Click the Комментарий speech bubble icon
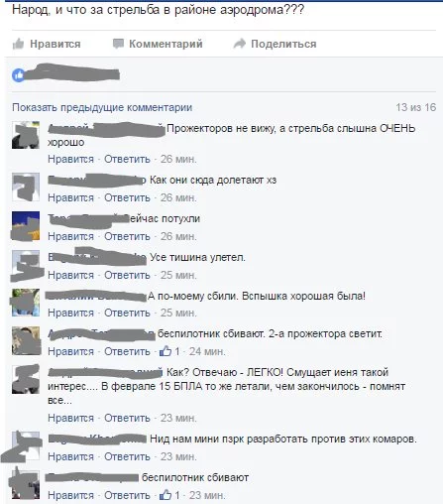The image size is (443, 504). pos(118,44)
